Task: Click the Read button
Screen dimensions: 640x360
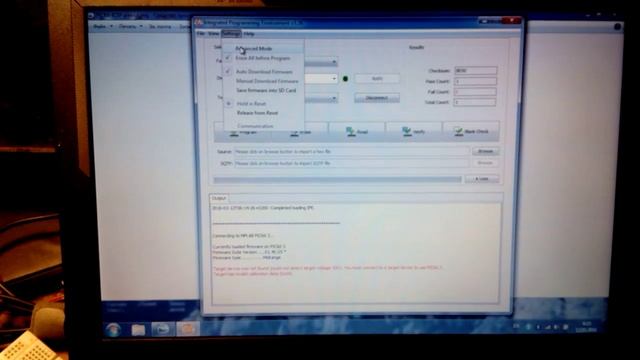Action: [x=357, y=131]
